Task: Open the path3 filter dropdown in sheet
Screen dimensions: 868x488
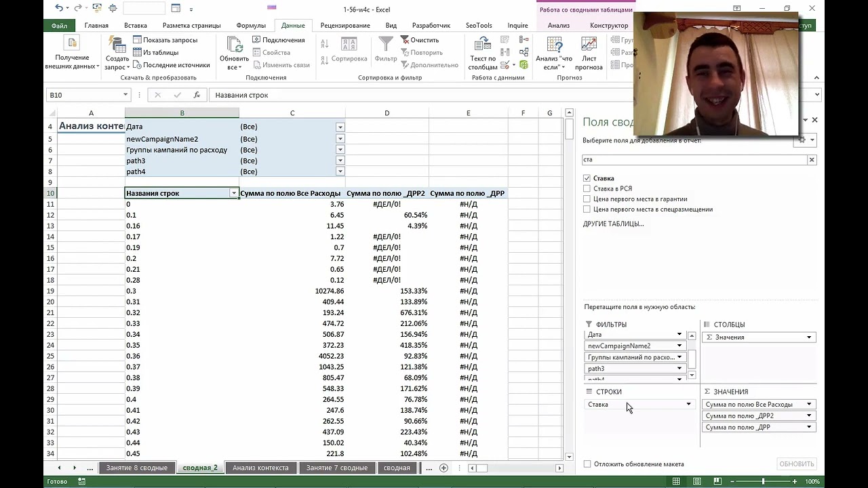Action: click(340, 161)
